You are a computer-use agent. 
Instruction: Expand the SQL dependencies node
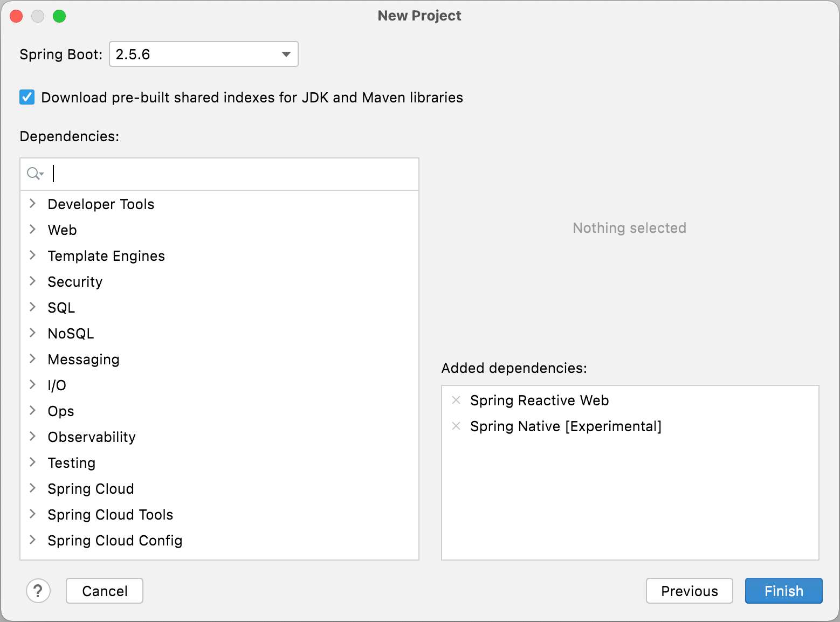33,307
